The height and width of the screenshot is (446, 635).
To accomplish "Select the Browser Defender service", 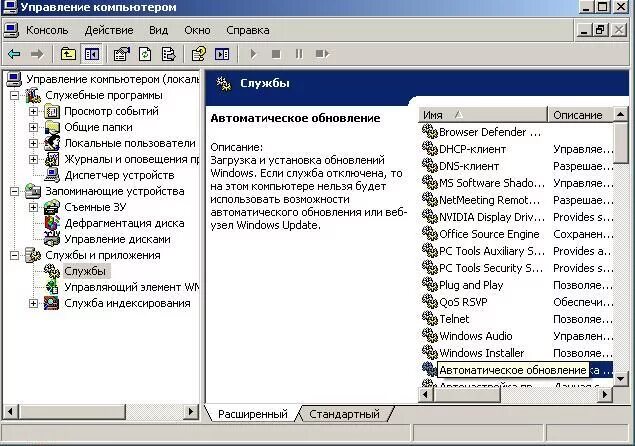I will [490, 132].
